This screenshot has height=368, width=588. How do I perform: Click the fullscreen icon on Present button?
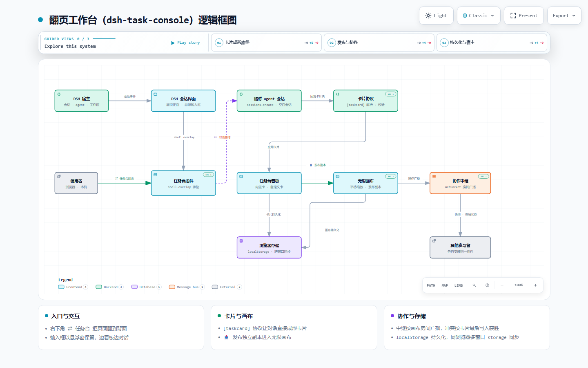513,16
